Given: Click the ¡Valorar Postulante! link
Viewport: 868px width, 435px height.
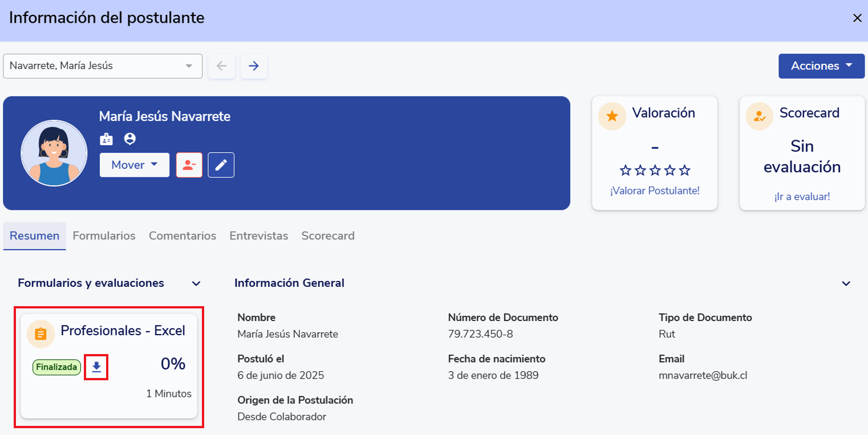Looking at the screenshot, I should [655, 191].
